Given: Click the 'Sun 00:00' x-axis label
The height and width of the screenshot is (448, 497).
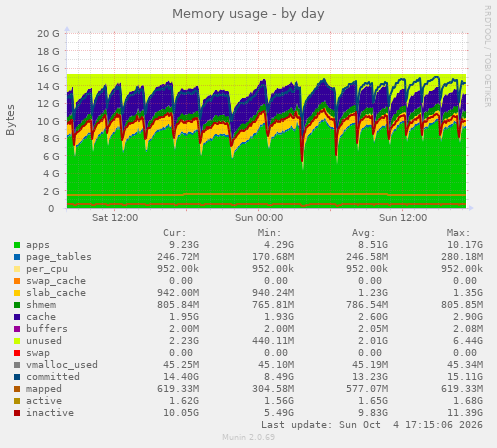Looking at the screenshot, I should (x=259, y=218).
